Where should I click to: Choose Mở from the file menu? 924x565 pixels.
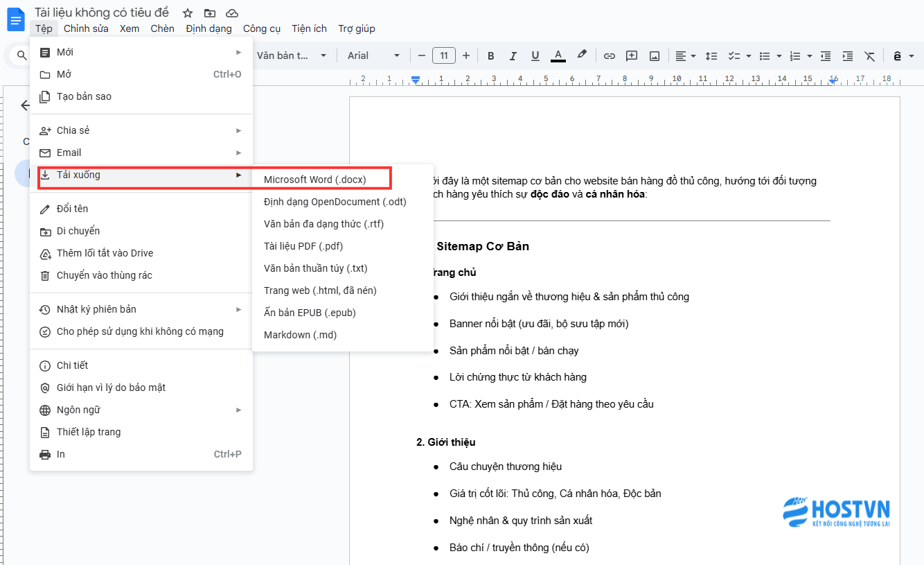141,74
